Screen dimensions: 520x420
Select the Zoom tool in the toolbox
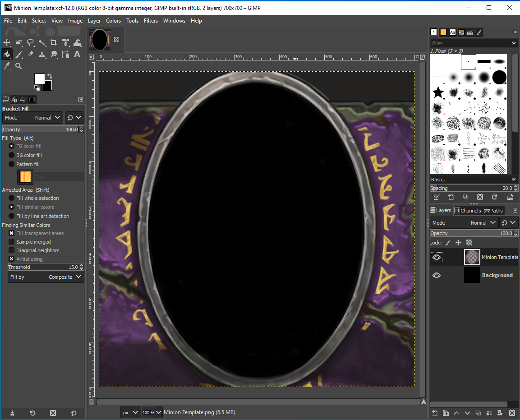(18, 66)
